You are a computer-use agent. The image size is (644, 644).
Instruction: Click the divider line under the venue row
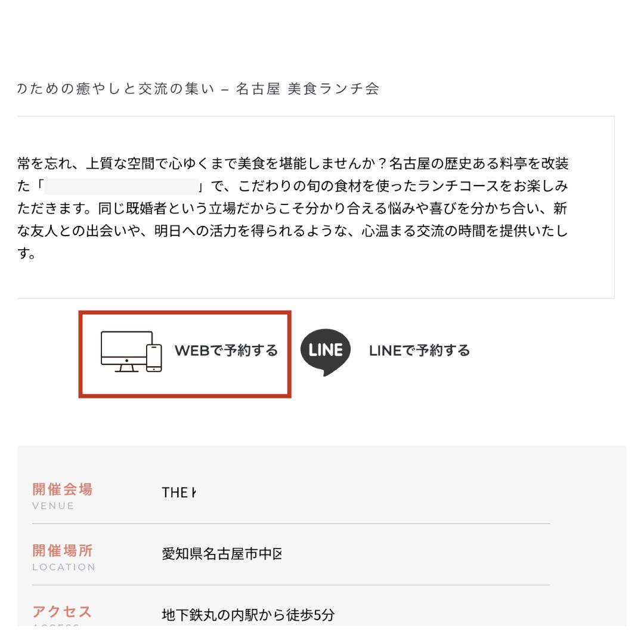pos(291,524)
